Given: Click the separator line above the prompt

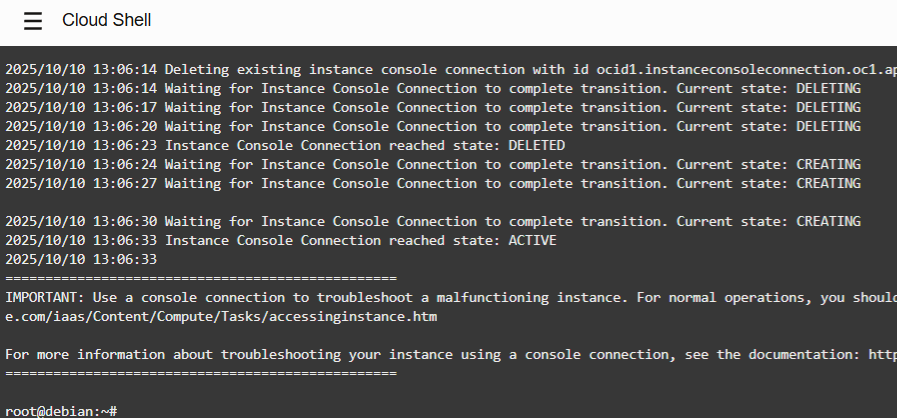Looking at the screenshot, I should point(200,373).
